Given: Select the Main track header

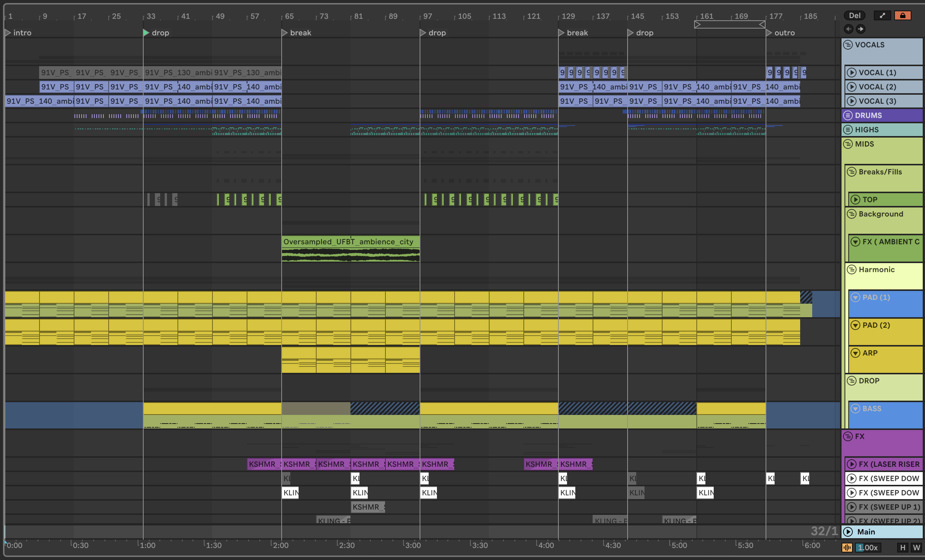Looking at the screenshot, I should [882, 532].
